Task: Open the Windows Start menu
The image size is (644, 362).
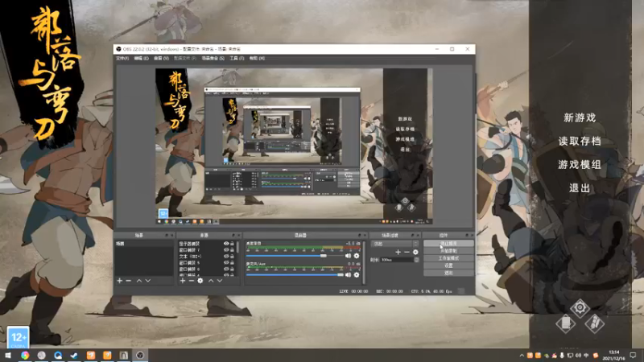Action: click(x=8, y=355)
